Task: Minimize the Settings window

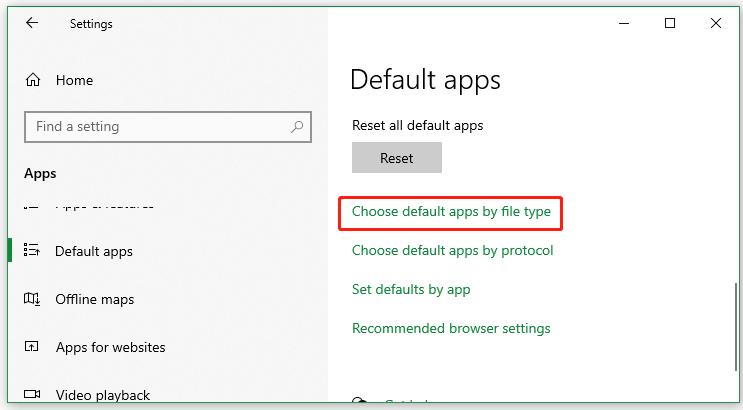Action: [x=623, y=23]
